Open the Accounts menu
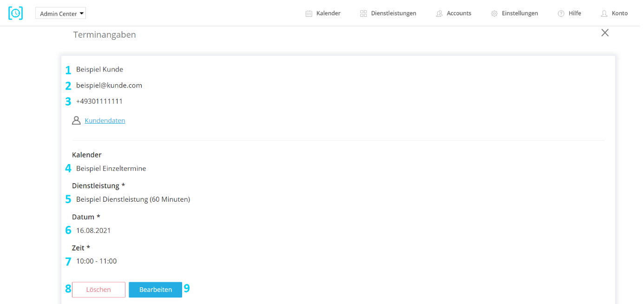This screenshot has width=644, height=304. 459,13
